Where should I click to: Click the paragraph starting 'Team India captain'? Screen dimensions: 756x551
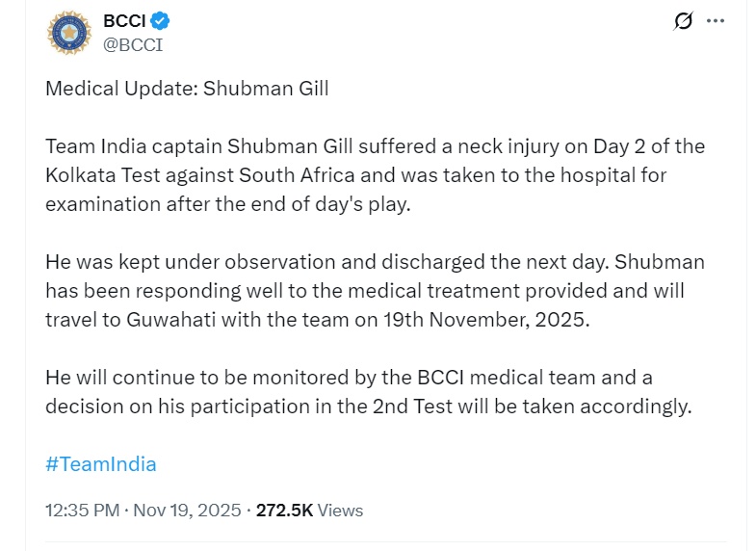click(x=375, y=175)
